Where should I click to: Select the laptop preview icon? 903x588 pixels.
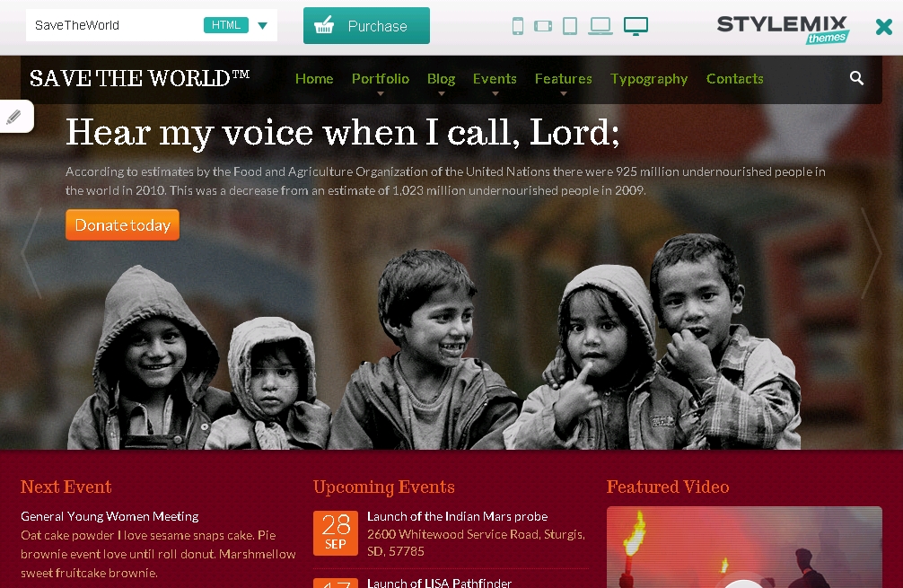[601, 26]
